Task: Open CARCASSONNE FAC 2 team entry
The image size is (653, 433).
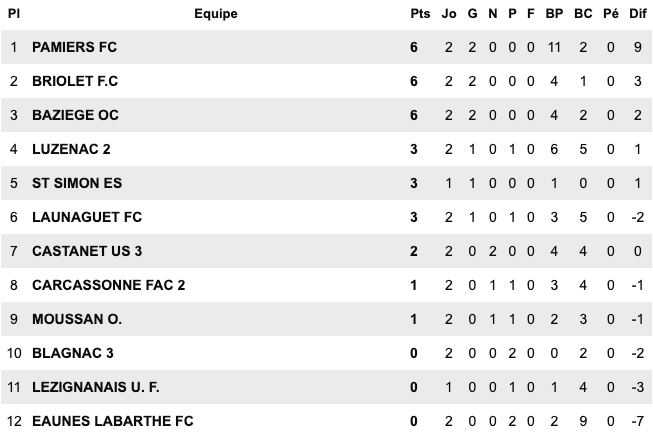Action: [109, 285]
